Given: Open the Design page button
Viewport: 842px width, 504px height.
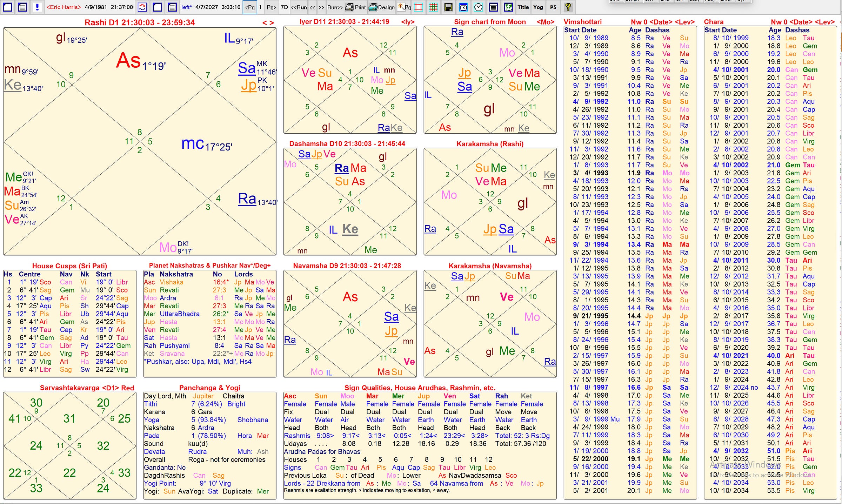Looking at the screenshot, I should [x=382, y=7].
